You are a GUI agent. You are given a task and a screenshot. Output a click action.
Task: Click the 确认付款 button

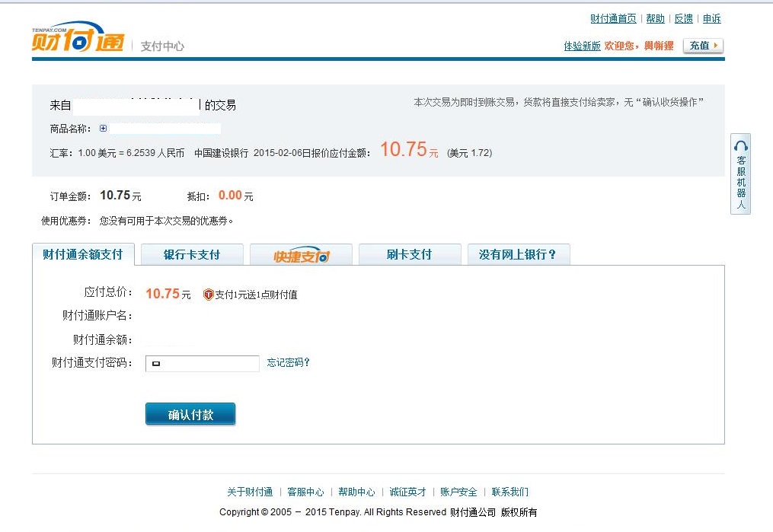pyautogui.click(x=190, y=414)
